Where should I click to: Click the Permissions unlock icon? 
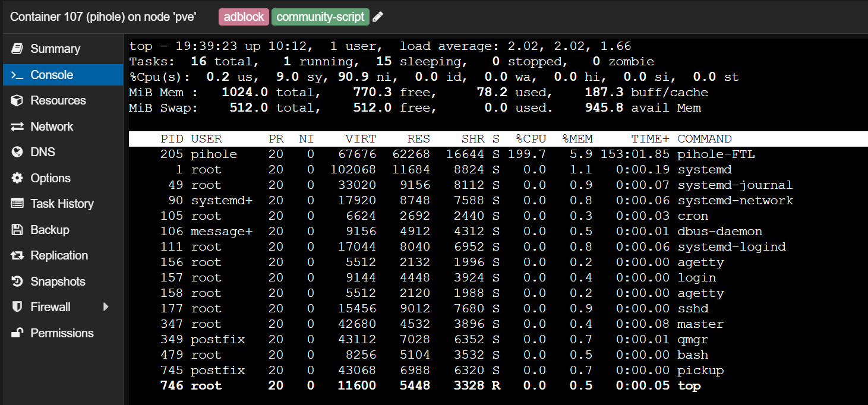(17, 333)
